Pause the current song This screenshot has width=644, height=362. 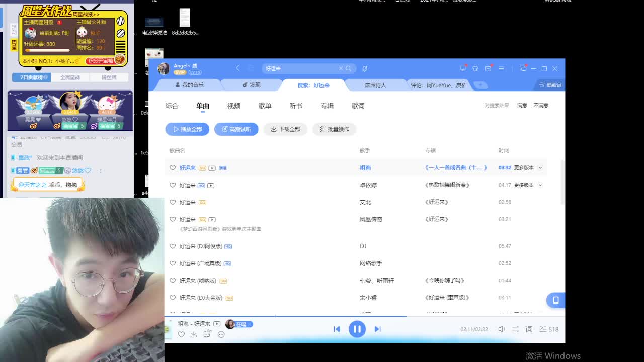tap(357, 329)
